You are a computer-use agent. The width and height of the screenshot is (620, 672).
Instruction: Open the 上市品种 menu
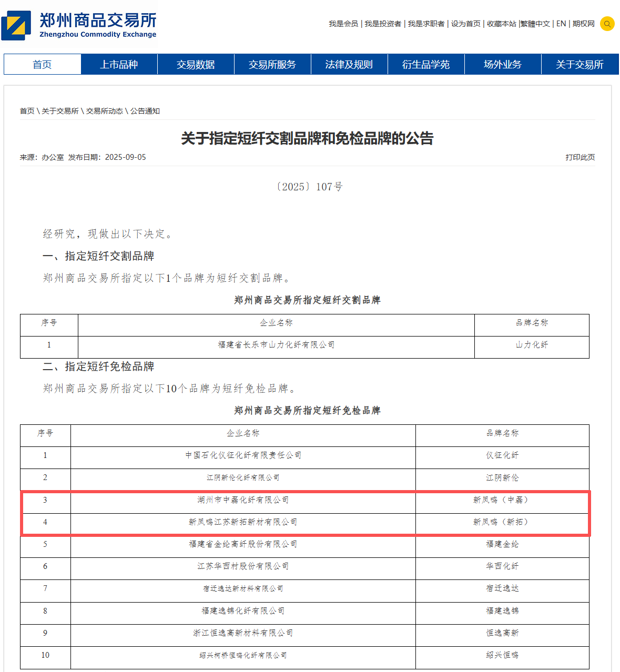point(119,65)
